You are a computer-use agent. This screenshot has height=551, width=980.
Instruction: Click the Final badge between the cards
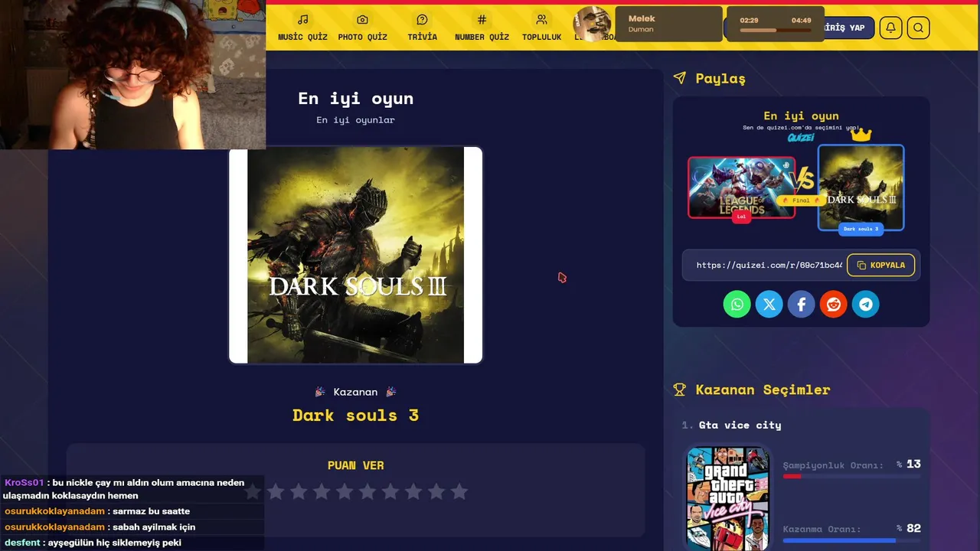click(x=800, y=200)
